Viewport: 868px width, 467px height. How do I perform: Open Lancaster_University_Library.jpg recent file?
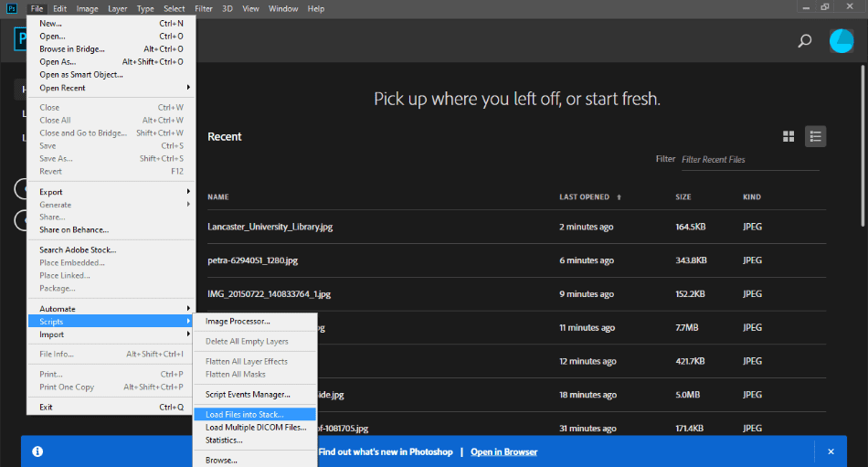pyautogui.click(x=270, y=227)
